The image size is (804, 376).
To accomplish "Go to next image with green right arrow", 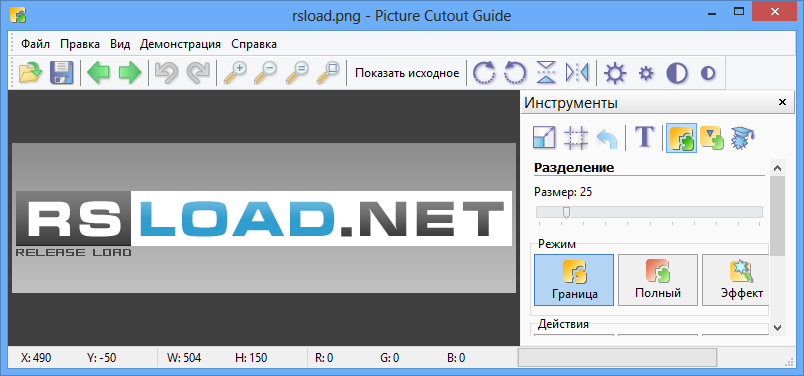I will (130, 73).
